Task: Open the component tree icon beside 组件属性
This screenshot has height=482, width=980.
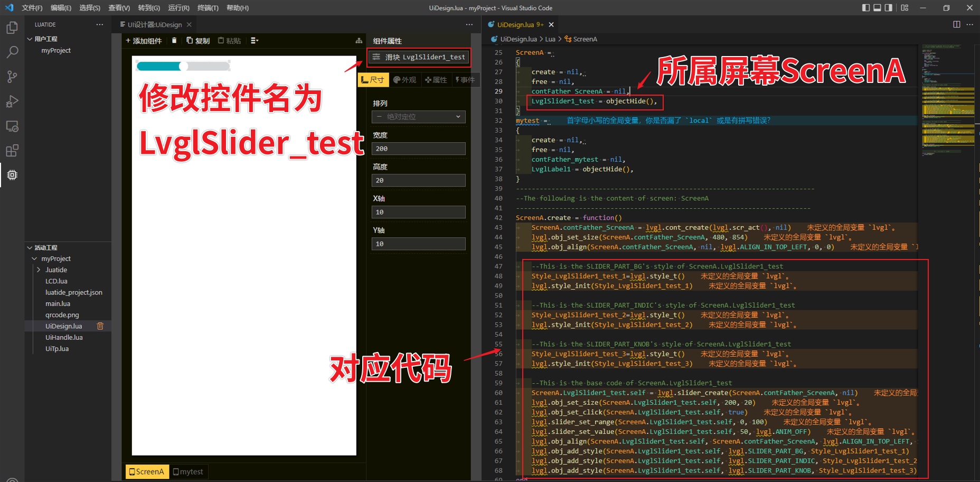Action: pos(360,40)
